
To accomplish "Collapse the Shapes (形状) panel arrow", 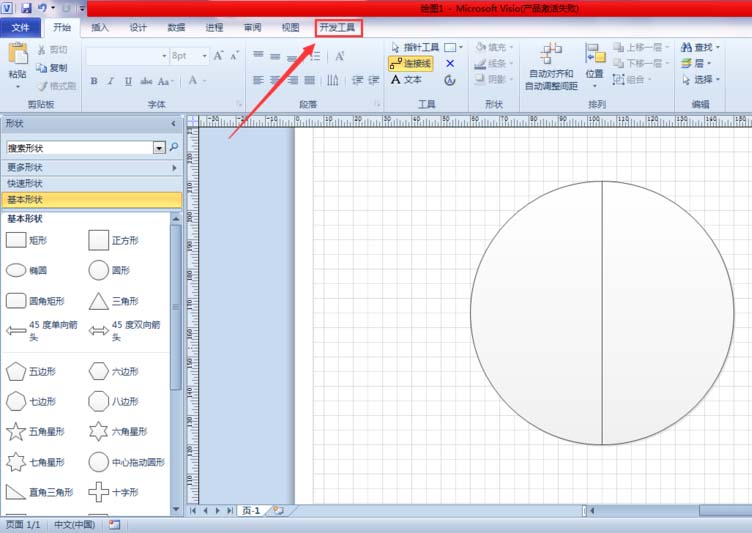I will click(x=174, y=124).
